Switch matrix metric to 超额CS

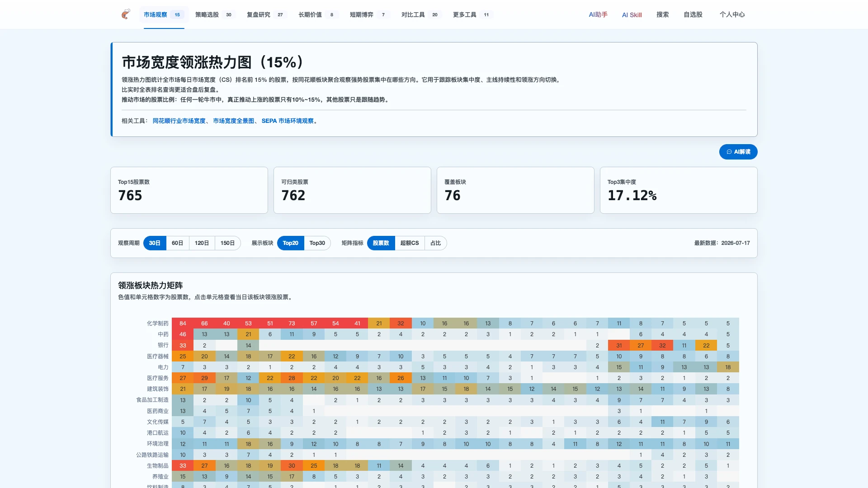(x=409, y=243)
